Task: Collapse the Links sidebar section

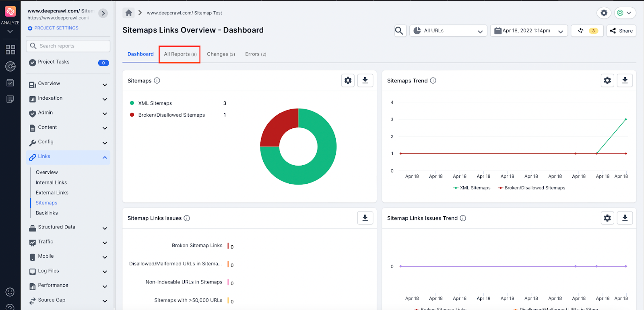Action: pyautogui.click(x=105, y=157)
